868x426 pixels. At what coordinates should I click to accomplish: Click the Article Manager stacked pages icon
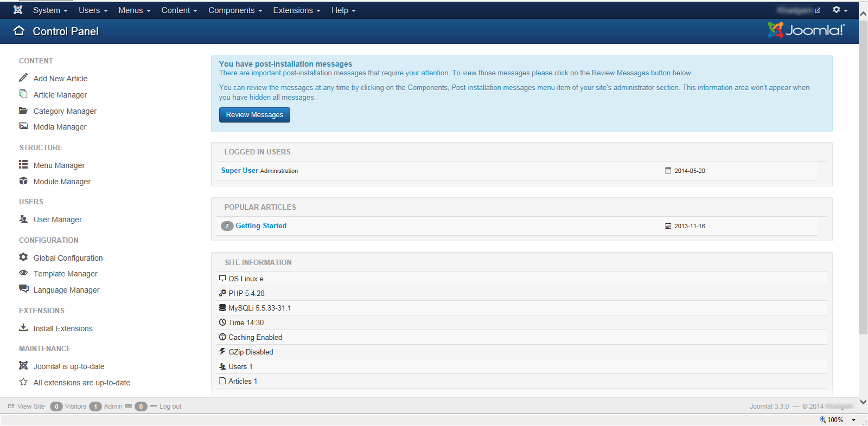pyautogui.click(x=23, y=94)
